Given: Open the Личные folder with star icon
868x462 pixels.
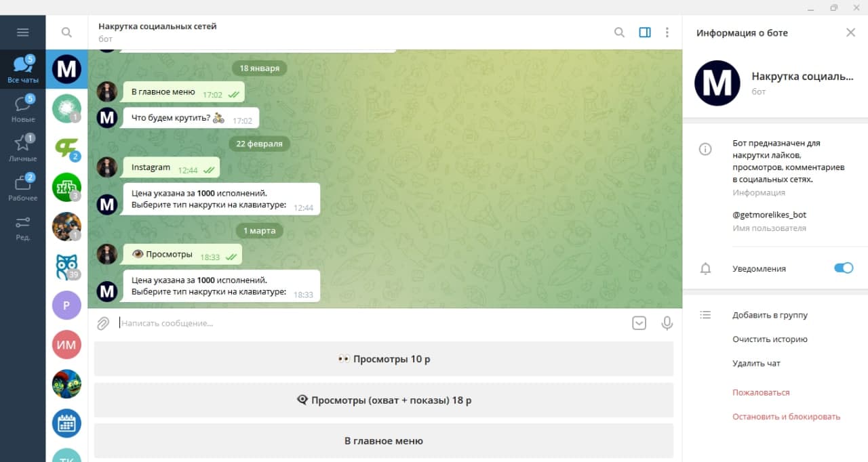Looking at the screenshot, I should tap(23, 148).
